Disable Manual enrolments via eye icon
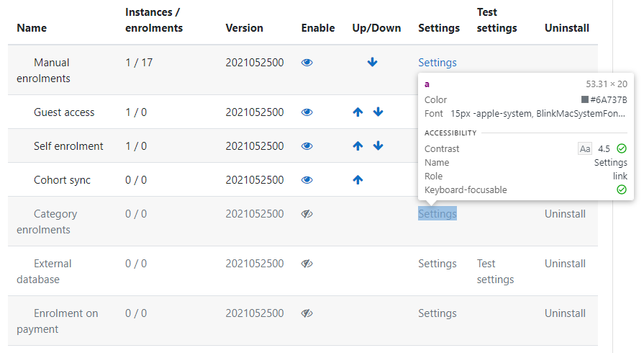Screen dimensions: 644x353 [x=307, y=63]
